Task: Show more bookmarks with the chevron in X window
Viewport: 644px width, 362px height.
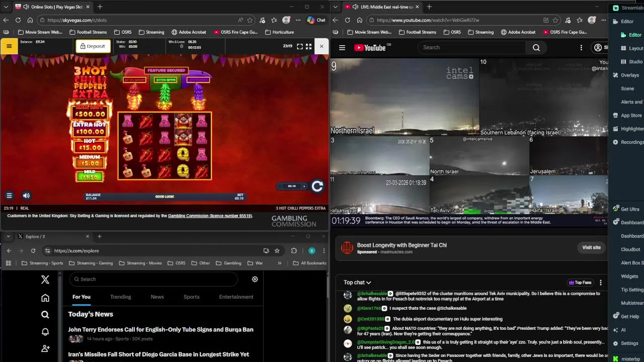Action: coord(280,263)
